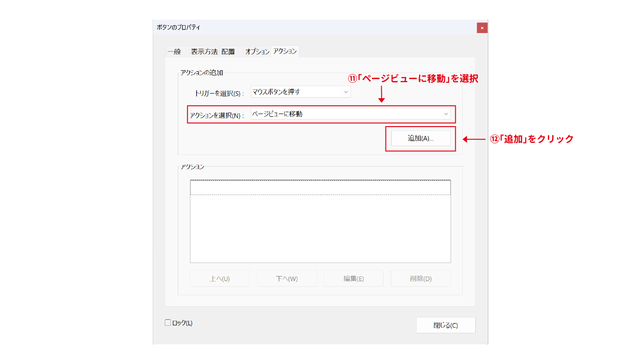Click the 下へ(W) move down button

(287, 278)
